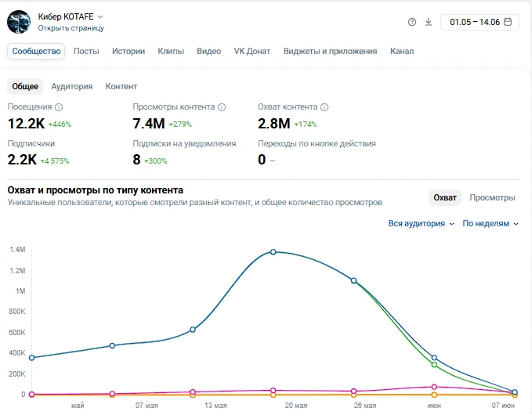Click the Кибер KOTAFE community avatar
This screenshot has height=415, width=532.
[x=19, y=22]
